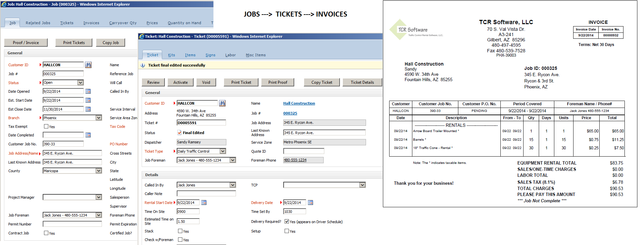Open calendar for Rental Start Date
Screen dimensions: 644x245
tap(204, 202)
